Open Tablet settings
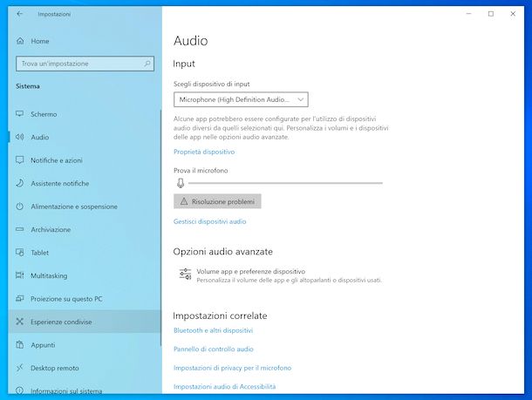The height and width of the screenshot is (400, 532). click(84, 253)
